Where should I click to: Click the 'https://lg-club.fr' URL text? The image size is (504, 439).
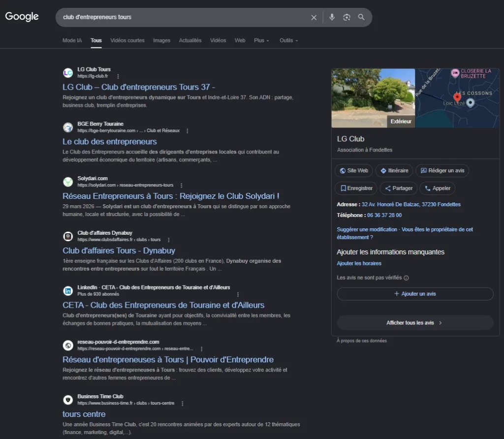93,76
